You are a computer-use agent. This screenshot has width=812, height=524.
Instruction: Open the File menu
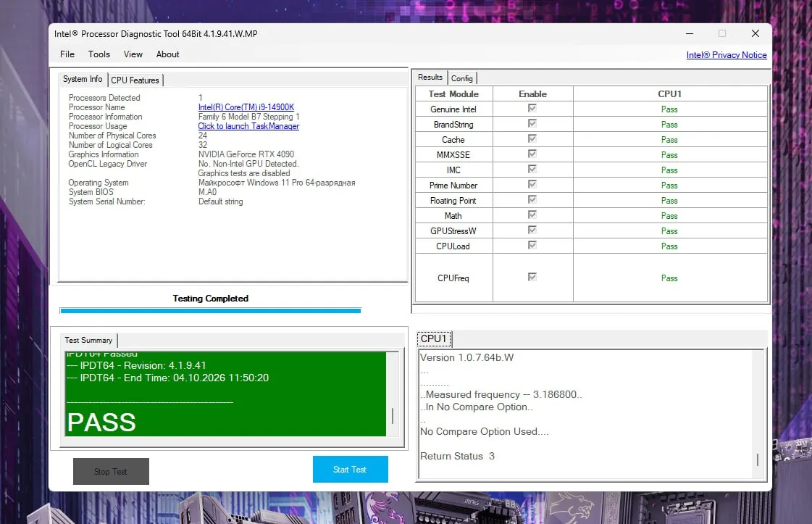point(67,54)
